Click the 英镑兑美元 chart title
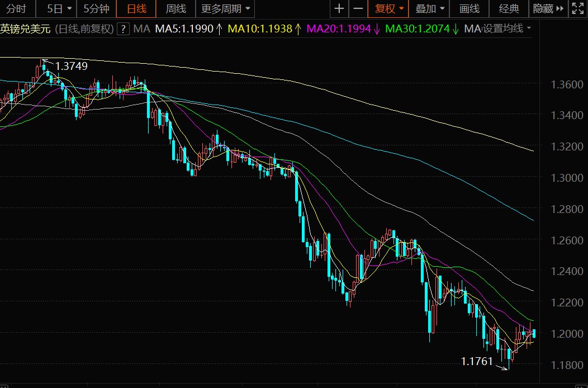Viewport: 588px width, 388px height. point(26,29)
